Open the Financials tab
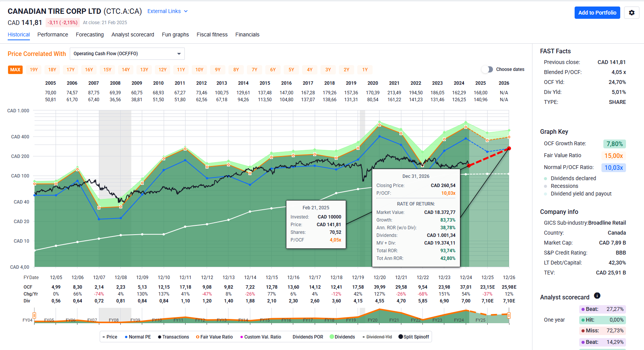This screenshot has width=644, height=350. coord(247,35)
